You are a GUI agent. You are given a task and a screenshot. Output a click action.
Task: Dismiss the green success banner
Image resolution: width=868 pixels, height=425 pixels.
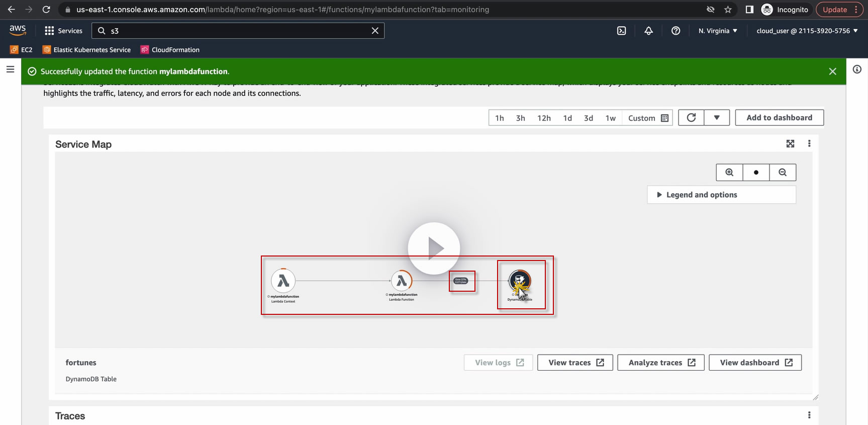coord(833,71)
